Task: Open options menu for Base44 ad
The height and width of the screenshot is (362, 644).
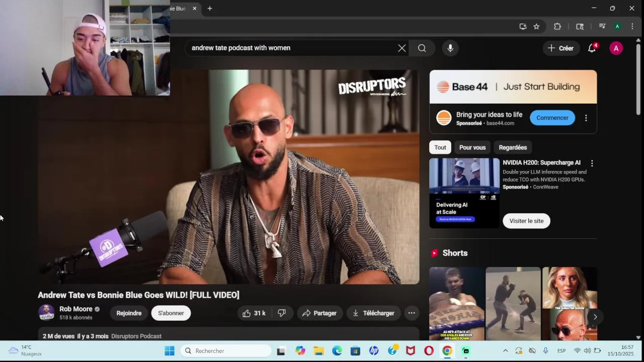Action: (586, 118)
